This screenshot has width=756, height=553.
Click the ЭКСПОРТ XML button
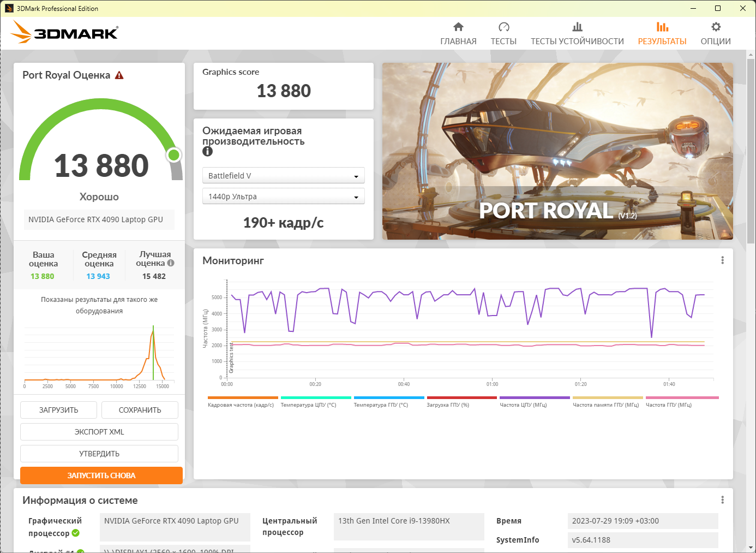point(99,432)
